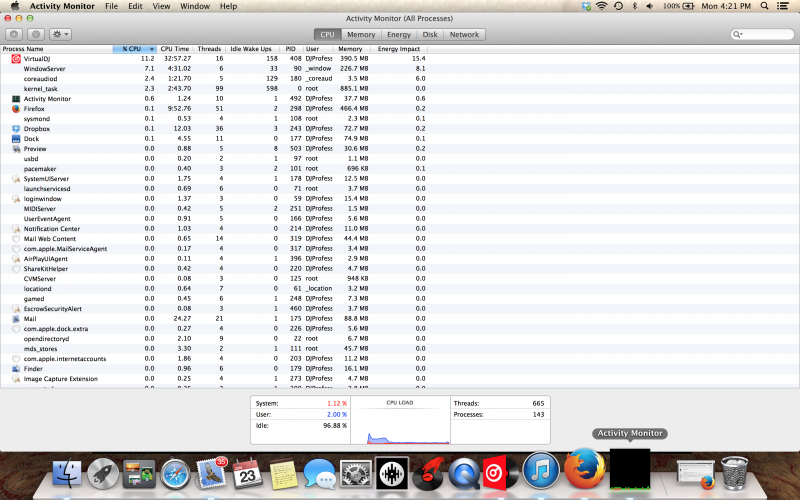Sort by the Memory column header

(351, 49)
